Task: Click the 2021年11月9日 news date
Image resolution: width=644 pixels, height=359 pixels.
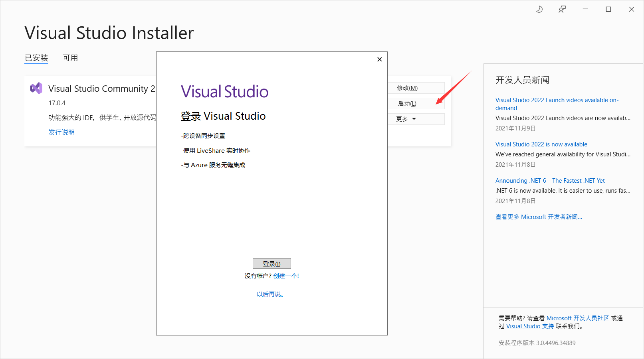Action: tap(515, 128)
